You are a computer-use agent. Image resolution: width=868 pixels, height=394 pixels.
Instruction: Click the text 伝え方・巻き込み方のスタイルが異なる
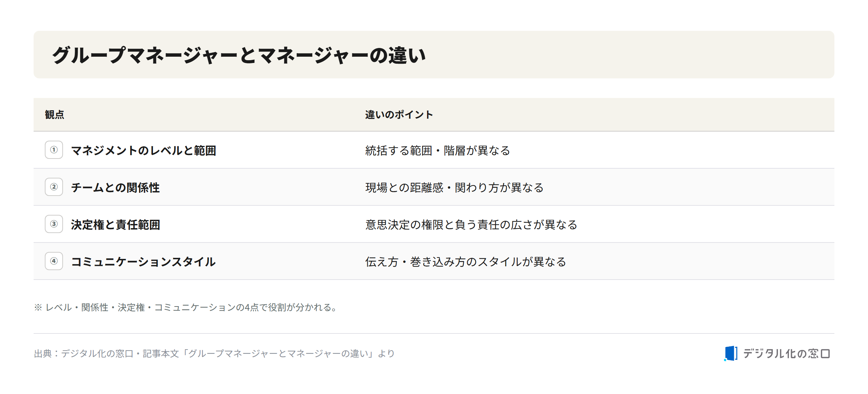465,262
